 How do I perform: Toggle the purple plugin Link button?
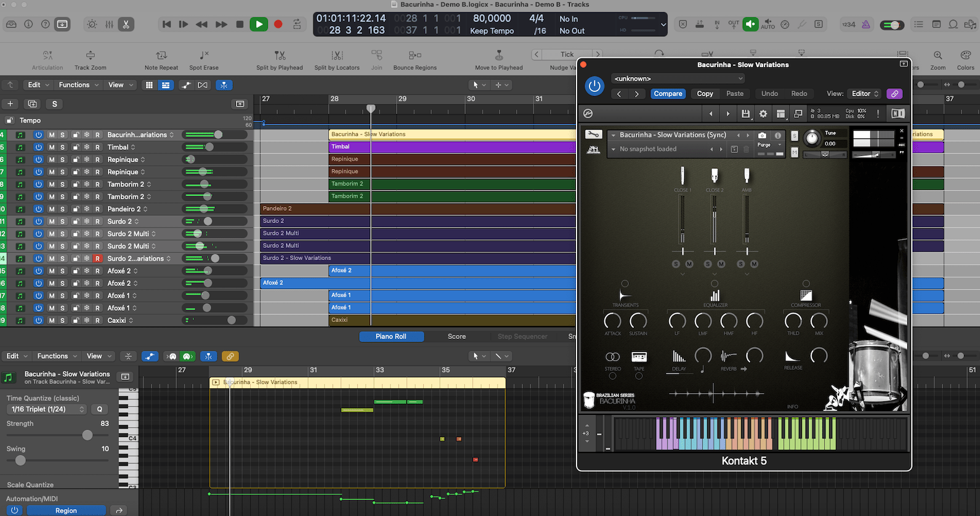pos(894,94)
